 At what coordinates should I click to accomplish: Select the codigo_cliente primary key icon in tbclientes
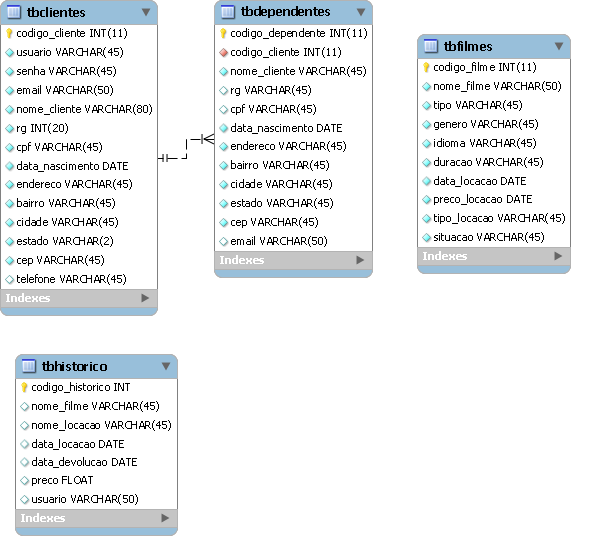pos(9,33)
